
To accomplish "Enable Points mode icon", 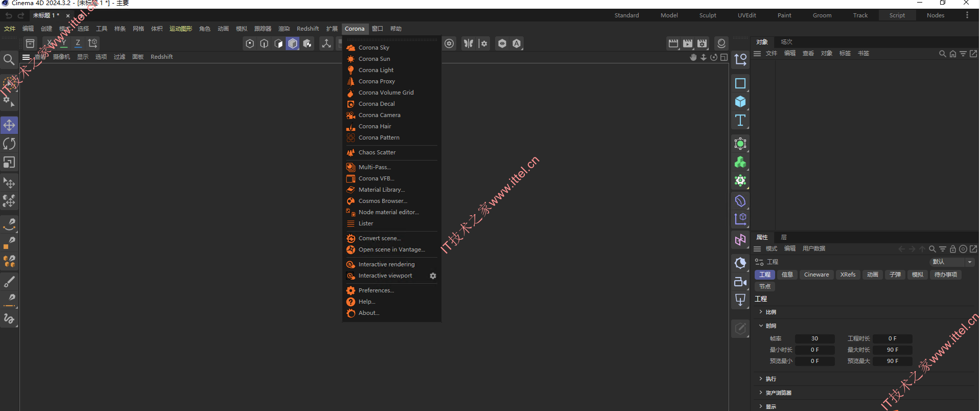I will [250, 43].
